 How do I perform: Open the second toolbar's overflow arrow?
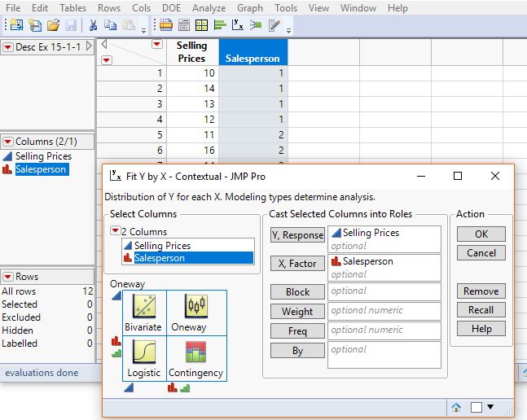click(x=288, y=31)
